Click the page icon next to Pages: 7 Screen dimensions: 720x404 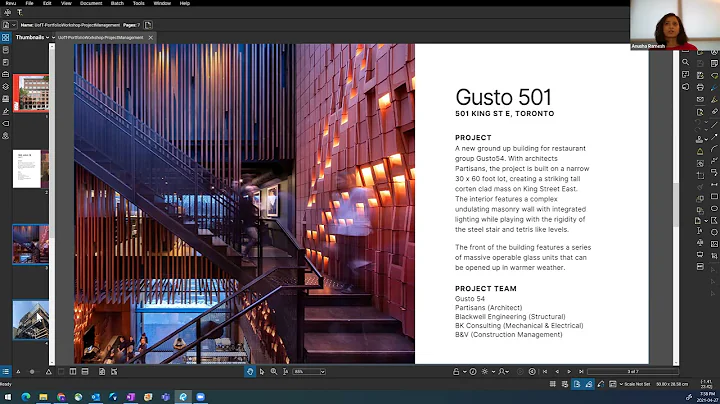tap(148, 25)
